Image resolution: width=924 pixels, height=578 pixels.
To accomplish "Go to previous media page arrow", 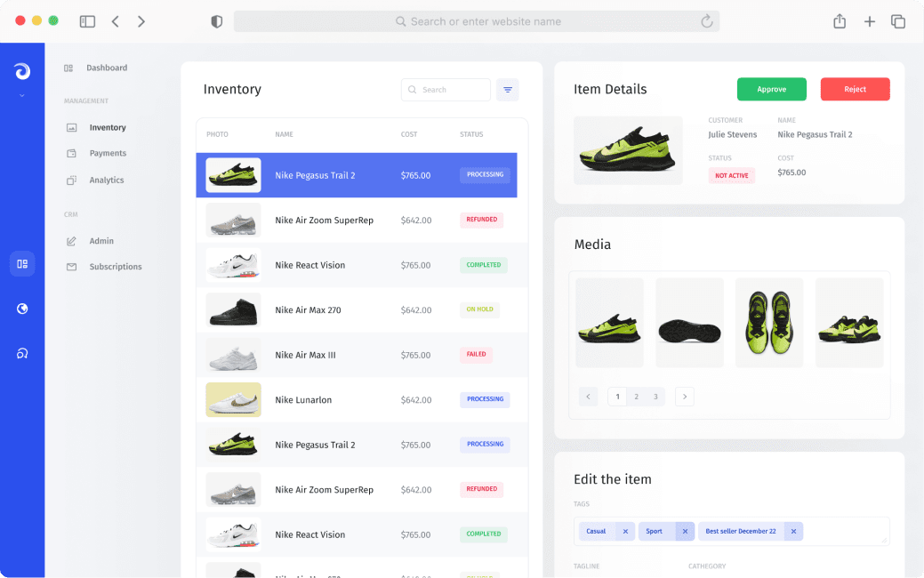I will 588,397.
